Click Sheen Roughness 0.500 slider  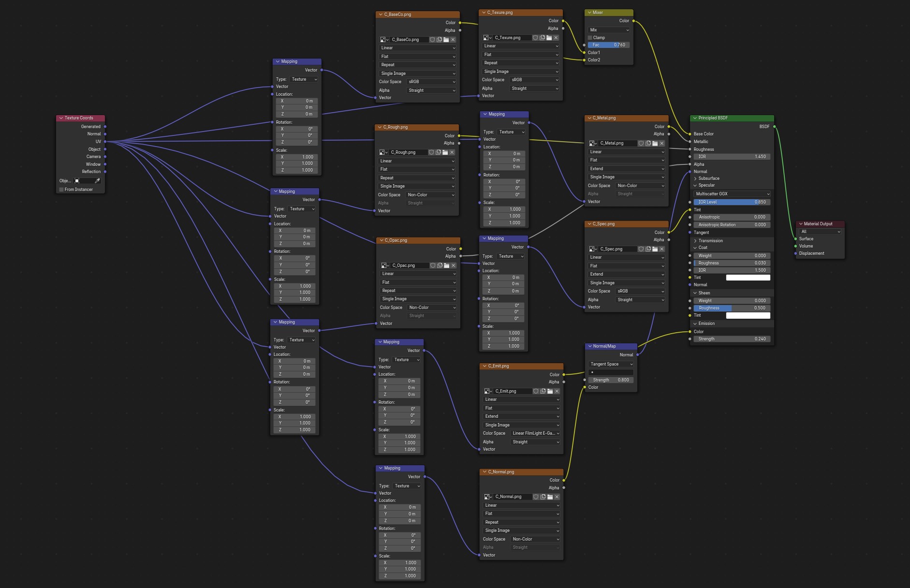(732, 308)
